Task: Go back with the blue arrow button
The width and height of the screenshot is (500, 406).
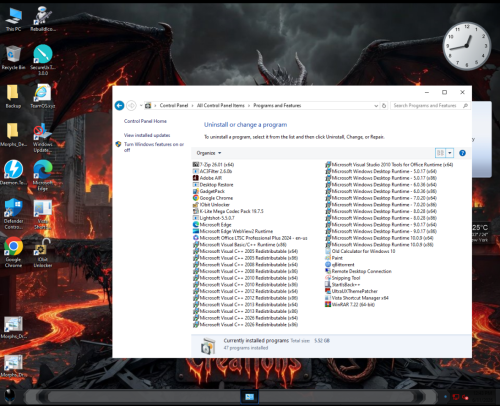Action: (x=119, y=106)
